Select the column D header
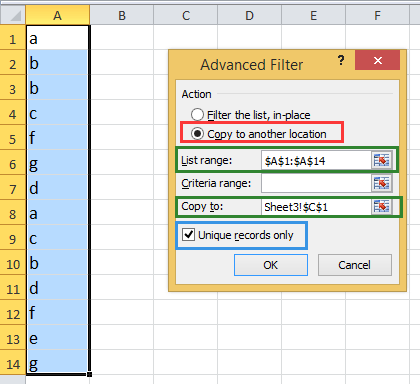420x384 pixels. click(x=250, y=15)
